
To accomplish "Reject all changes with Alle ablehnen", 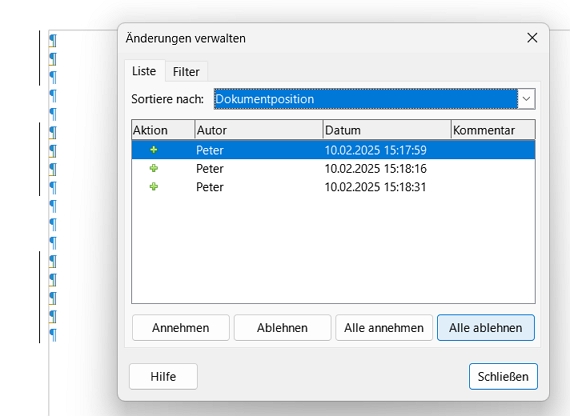I will point(486,328).
